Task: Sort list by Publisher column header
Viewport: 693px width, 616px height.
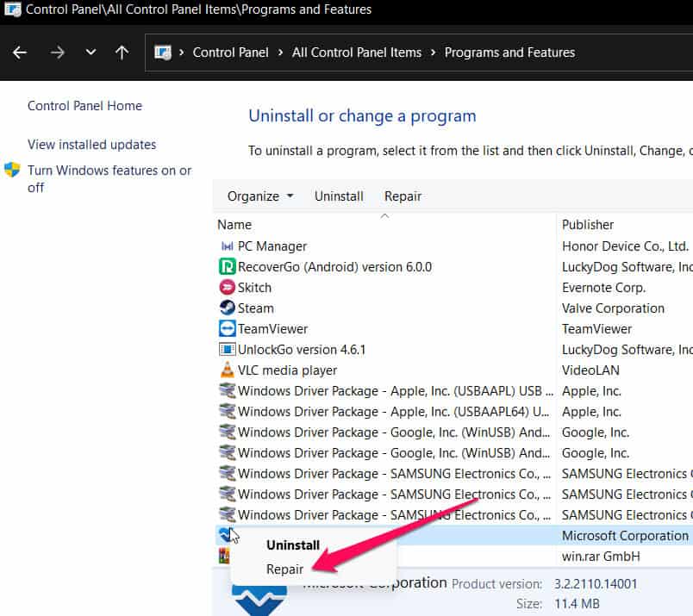Action: coord(588,225)
